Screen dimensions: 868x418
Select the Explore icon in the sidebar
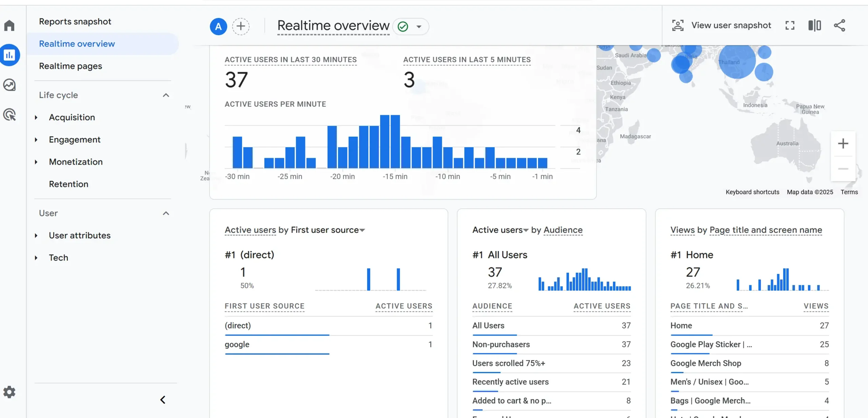pos(9,85)
